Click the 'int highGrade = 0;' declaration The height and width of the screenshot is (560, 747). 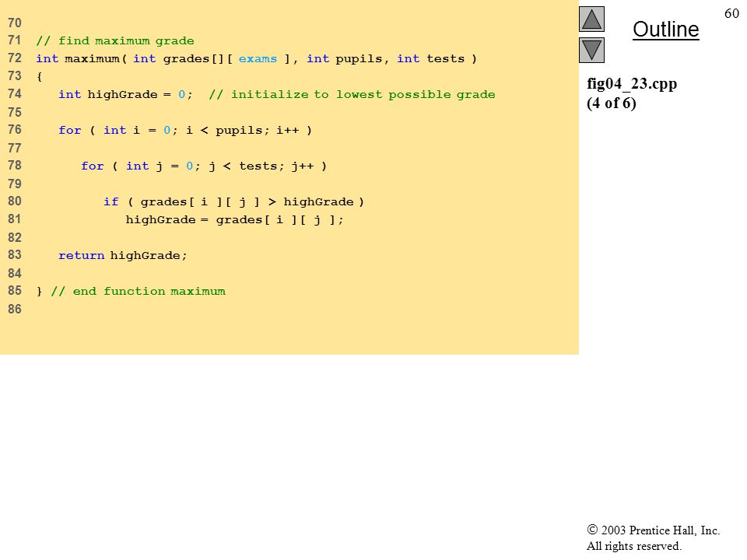125,94
